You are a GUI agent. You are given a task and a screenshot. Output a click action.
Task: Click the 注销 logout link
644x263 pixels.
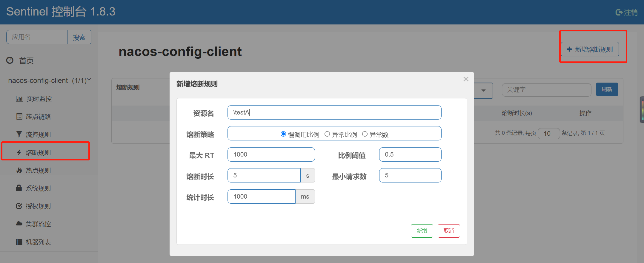631,13
